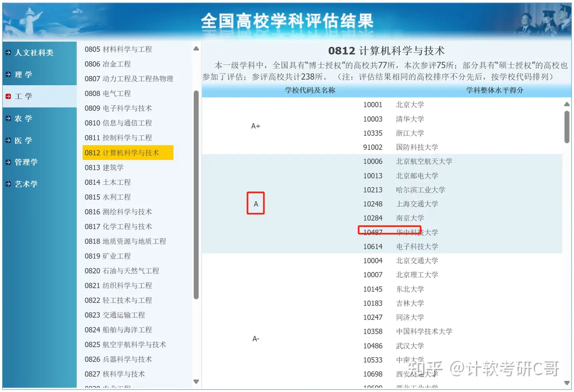Select 0805 材料科学与工程
This screenshot has width=574, height=392.
118,49
